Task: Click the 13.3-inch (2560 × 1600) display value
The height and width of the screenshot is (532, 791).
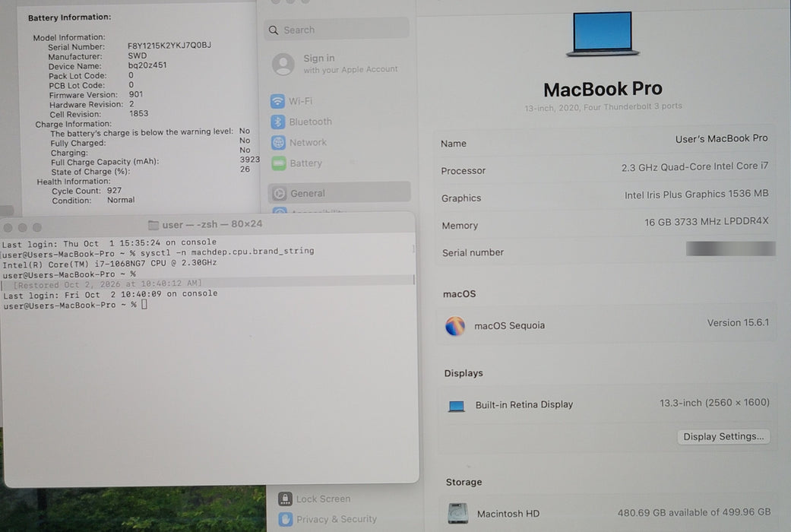Action: pos(714,403)
